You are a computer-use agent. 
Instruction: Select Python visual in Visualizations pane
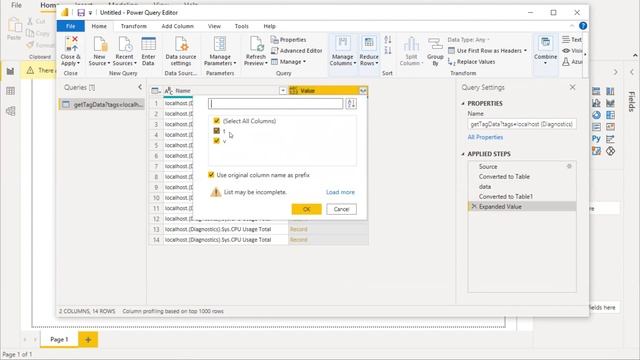point(596,139)
